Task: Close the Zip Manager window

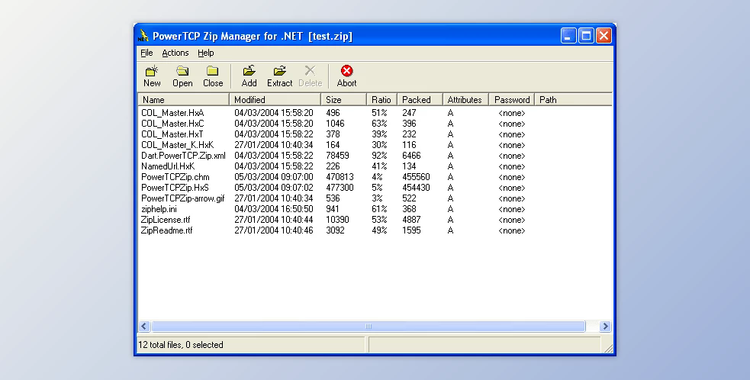Action: [604, 36]
